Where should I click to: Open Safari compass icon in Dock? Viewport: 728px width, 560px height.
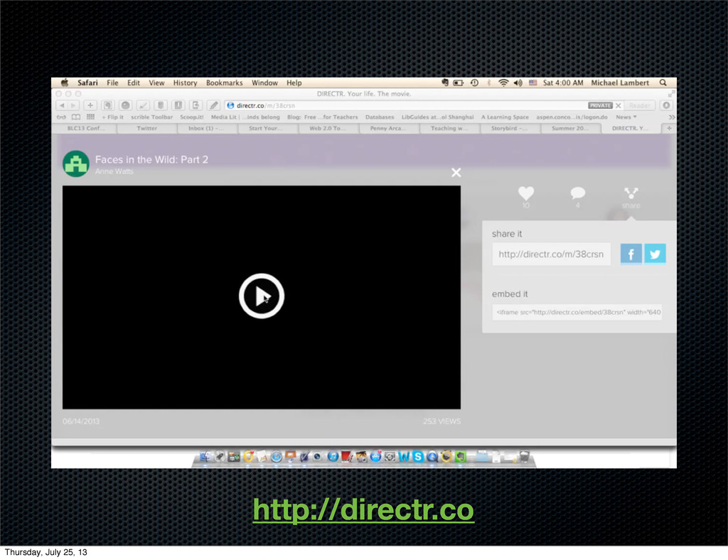pyautogui.click(x=277, y=456)
